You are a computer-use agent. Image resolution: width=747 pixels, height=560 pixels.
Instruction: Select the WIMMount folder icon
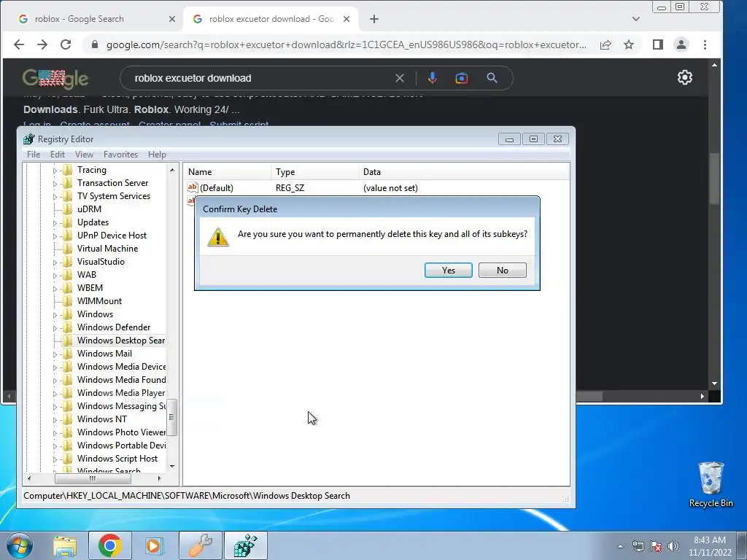coord(68,301)
